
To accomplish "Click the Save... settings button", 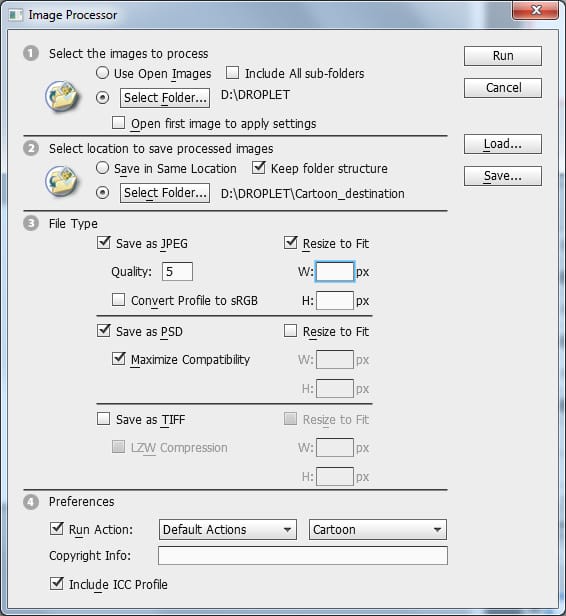I will click(503, 176).
